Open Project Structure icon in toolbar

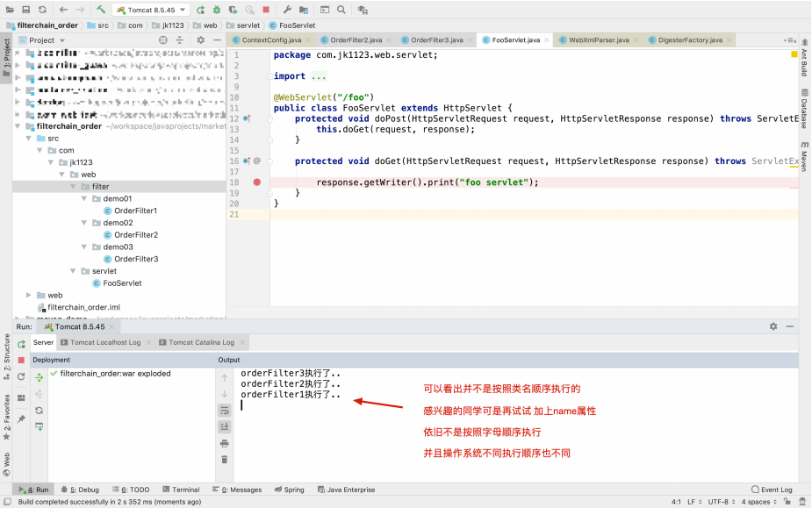point(304,10)
